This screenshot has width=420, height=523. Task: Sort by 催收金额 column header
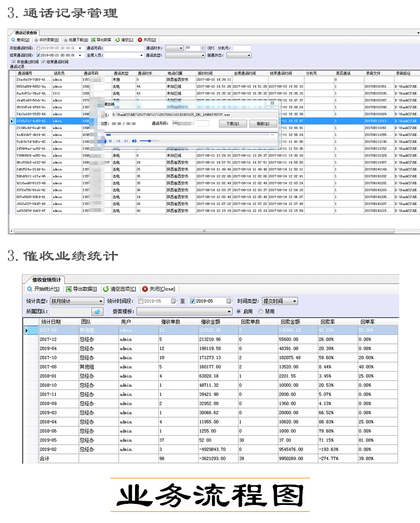211,322
